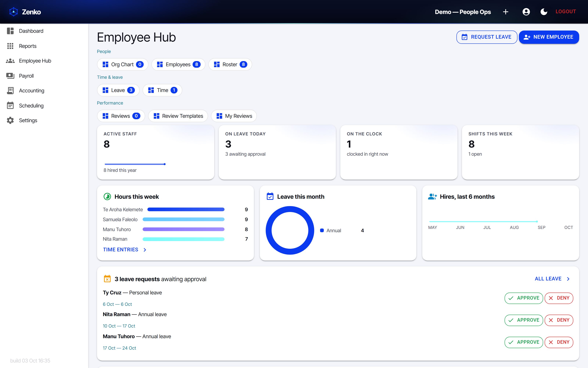Click Demo — People Ops workspace name

tap(463, 12)
